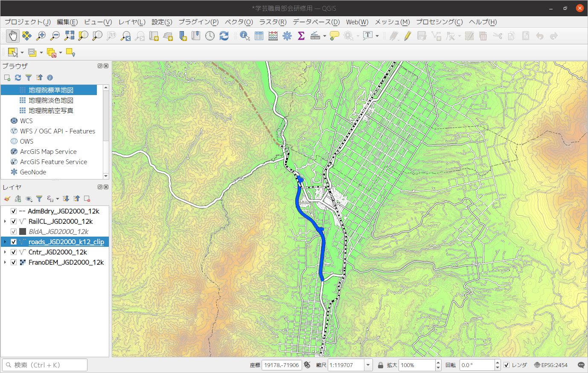Open Measure tool dropdown arrow

click(324, 36)
